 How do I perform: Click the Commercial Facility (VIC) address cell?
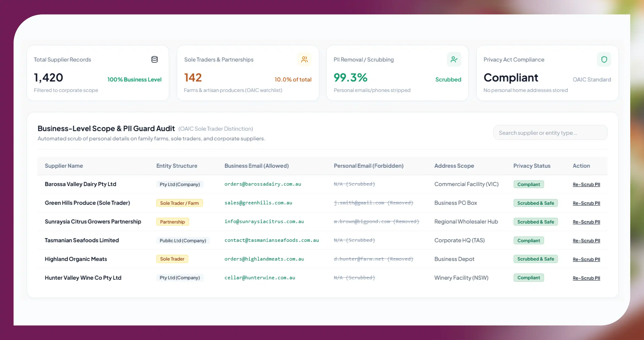click(x=466, y=184)
